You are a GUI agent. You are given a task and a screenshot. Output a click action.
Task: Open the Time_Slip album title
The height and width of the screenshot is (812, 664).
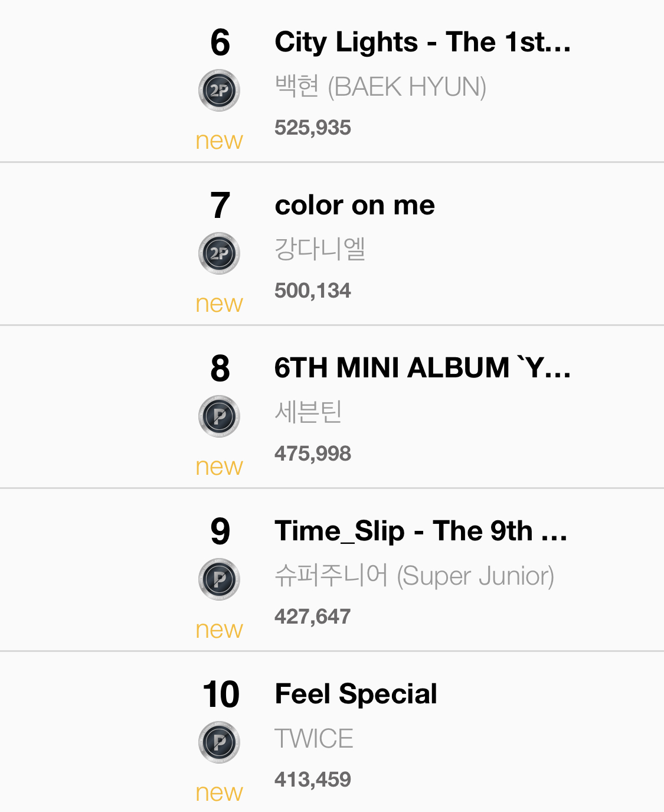pyautogui.click(x=421, y=531)
